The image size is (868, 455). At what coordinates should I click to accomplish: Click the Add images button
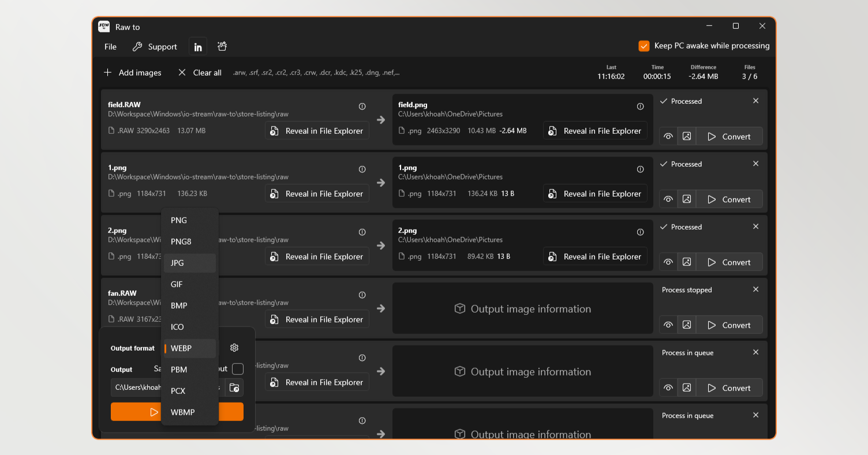pyautogui.click(x=133, y=73)
